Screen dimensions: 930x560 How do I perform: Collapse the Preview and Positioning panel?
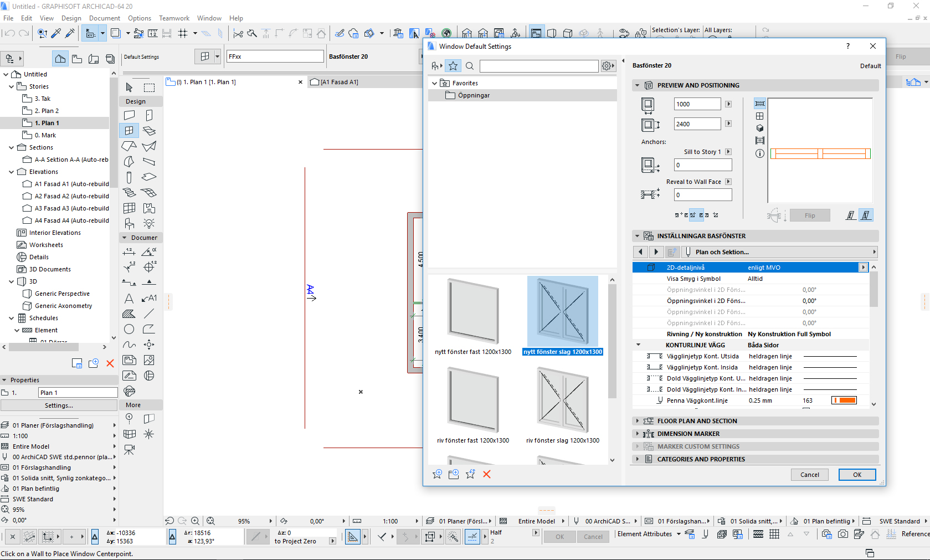(x=637, y=85)
